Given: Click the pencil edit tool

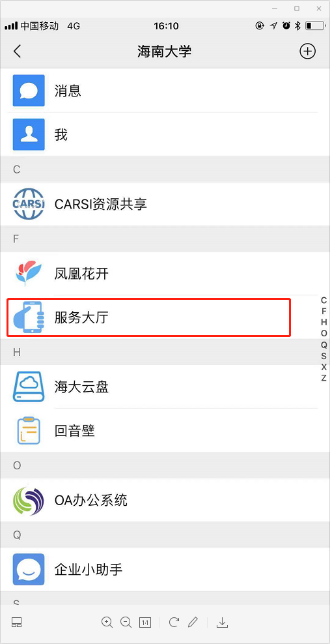Looking at the screenshot, I should pos(193,622).
